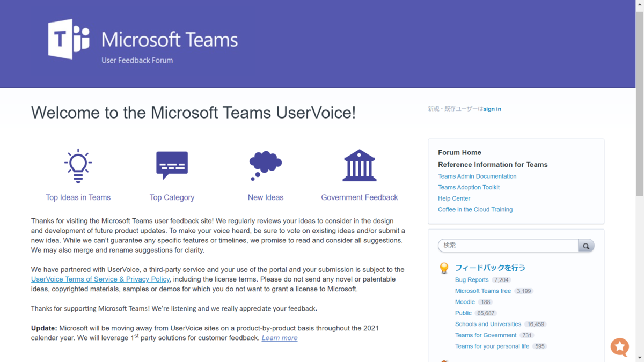Open the Public forum
The width and height of the screenshot is (644, 362).
463,313
